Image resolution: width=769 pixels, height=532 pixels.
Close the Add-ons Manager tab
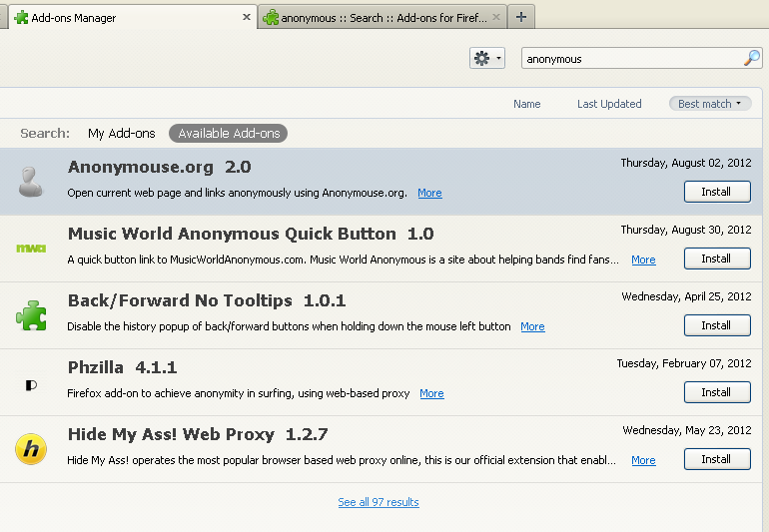[247, 17]
